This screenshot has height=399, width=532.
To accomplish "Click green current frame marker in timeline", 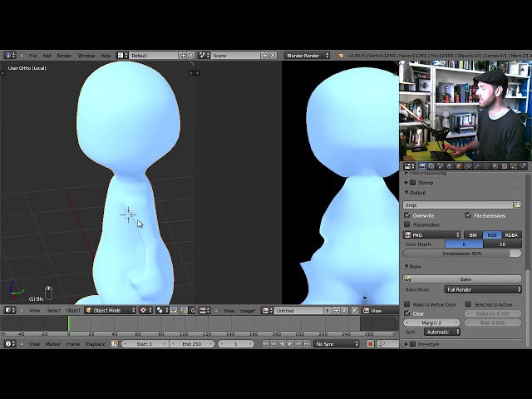I will [68, 323].
